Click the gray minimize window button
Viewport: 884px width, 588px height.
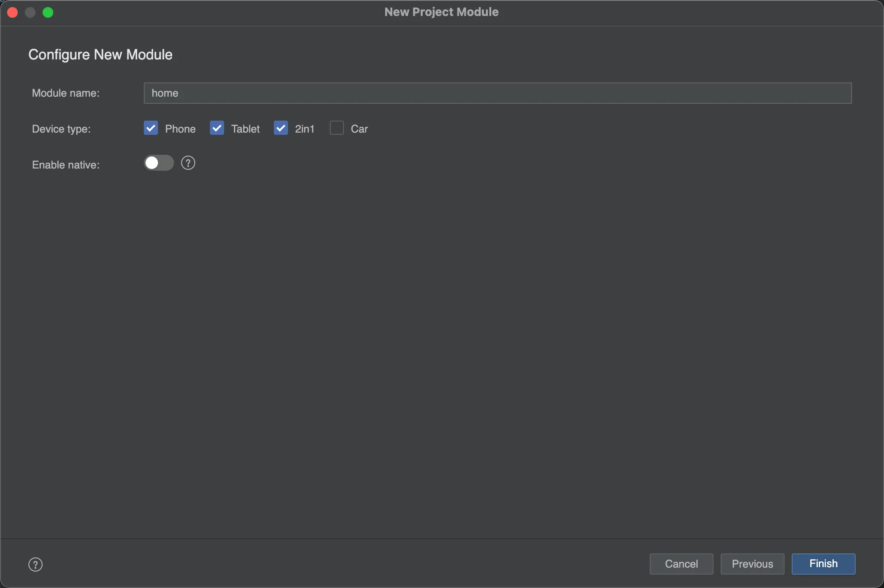pyautogui.click(x=30, y=12)
